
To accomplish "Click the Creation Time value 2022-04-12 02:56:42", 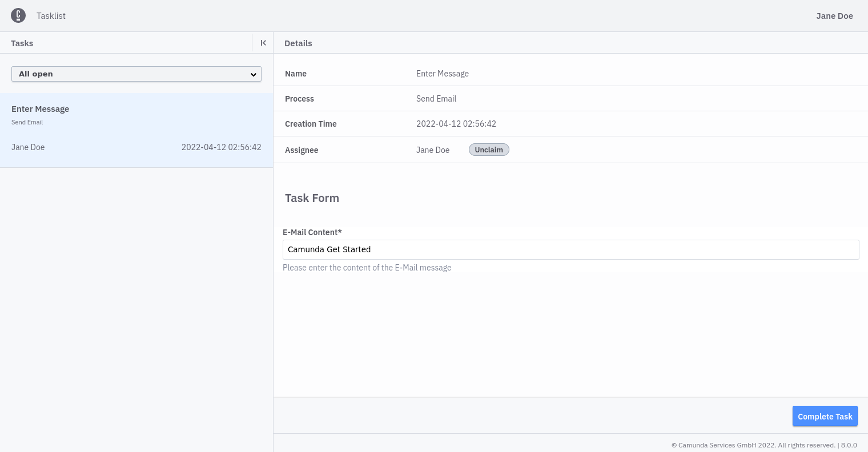I will [x=456, y=124].
